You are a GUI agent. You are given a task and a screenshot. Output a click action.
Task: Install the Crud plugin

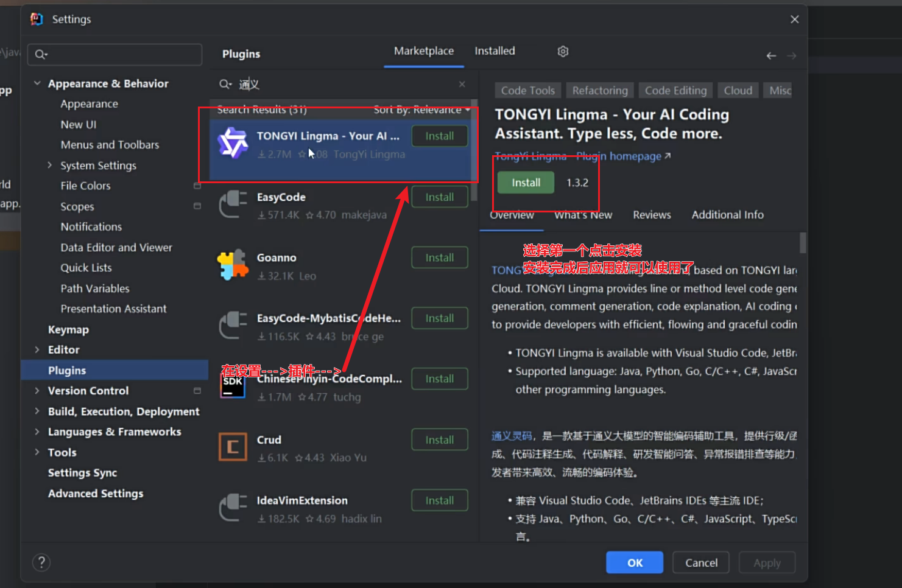point(440,439)
